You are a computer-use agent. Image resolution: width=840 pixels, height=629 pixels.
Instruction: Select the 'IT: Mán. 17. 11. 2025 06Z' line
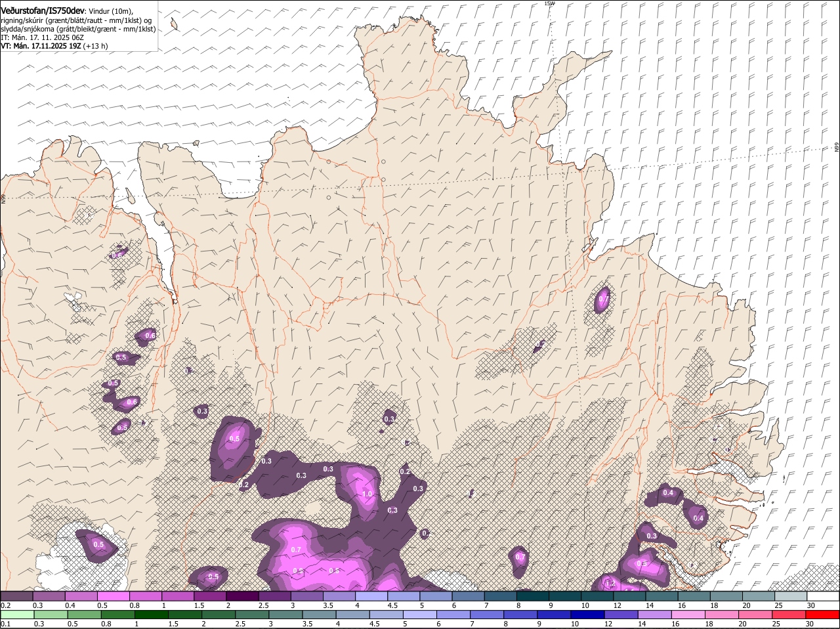pos(43,37)
